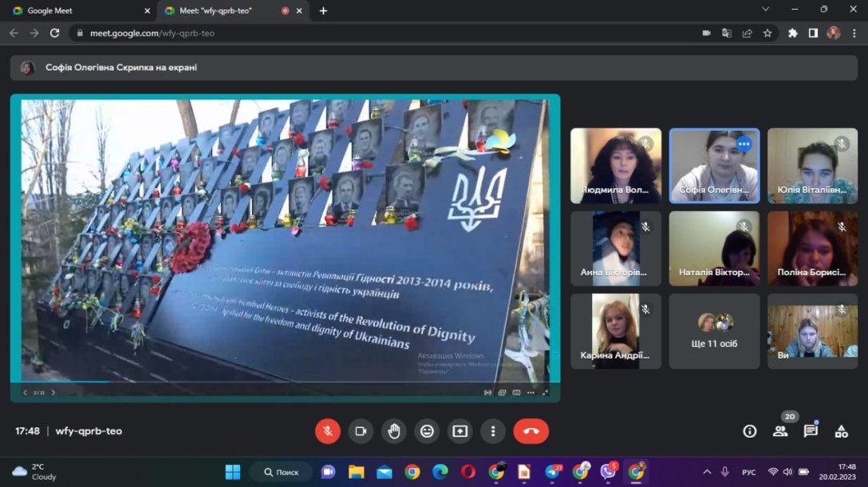The image size is (868, 487).
Task: Click meeting code 'wfy-qprb-teo' text
Action: (x=89, y=431)
